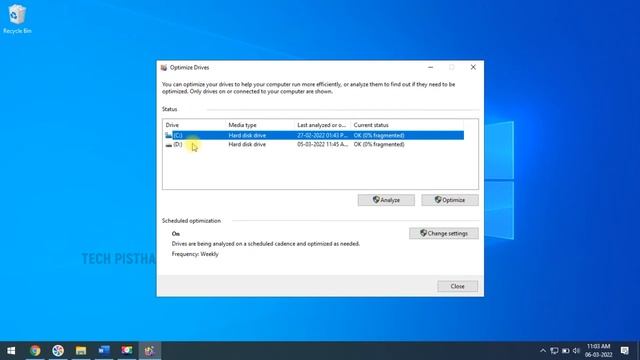
Task: Launch Google Chrome from the taskbar
Action: click(x=35, y=351)
